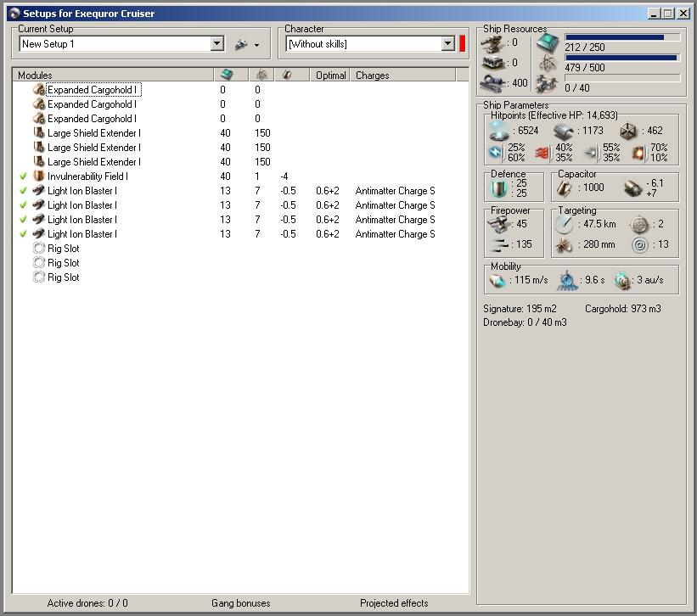Click the capacitor capacity icon
The height and width of the screenshot is (616, 697).
tap(566, 188)
